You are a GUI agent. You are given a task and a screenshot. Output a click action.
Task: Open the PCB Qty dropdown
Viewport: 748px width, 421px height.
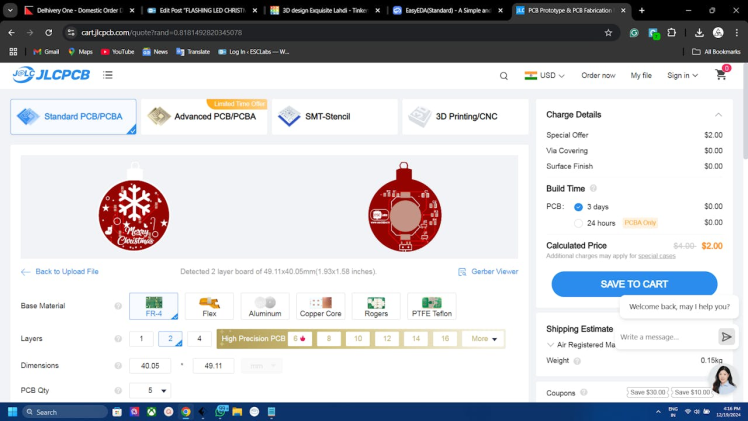pyautogui.click(x=150, y=390)
